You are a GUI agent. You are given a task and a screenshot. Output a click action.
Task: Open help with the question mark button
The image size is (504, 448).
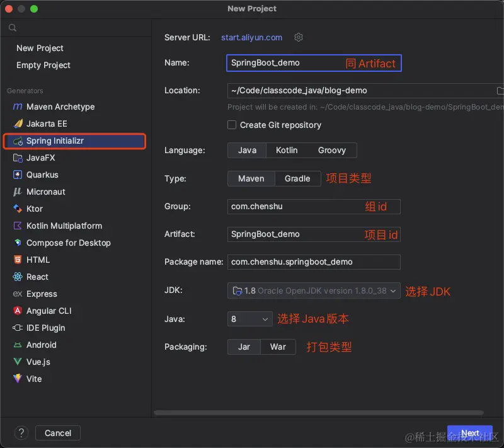click(21, 433)
